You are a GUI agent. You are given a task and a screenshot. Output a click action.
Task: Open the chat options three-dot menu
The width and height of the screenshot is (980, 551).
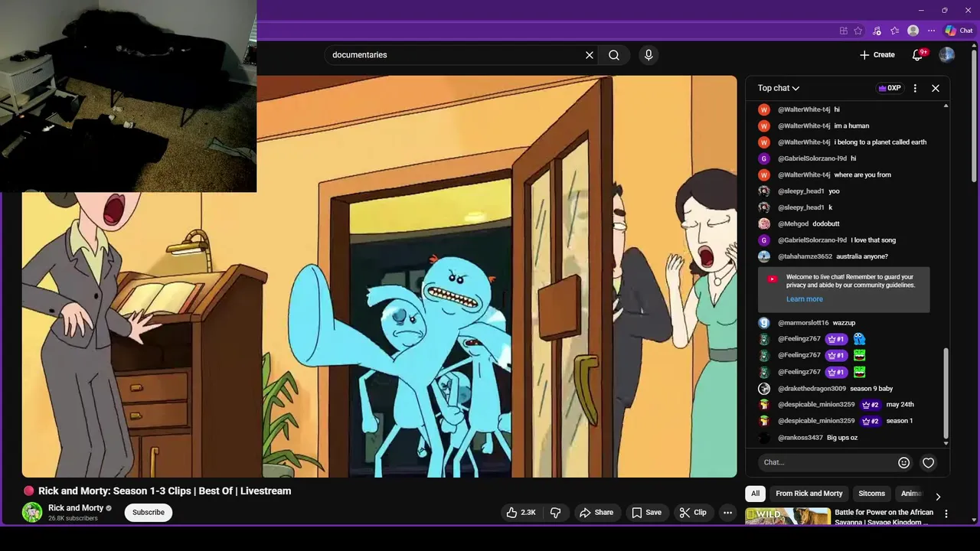[x=915, y=88]
